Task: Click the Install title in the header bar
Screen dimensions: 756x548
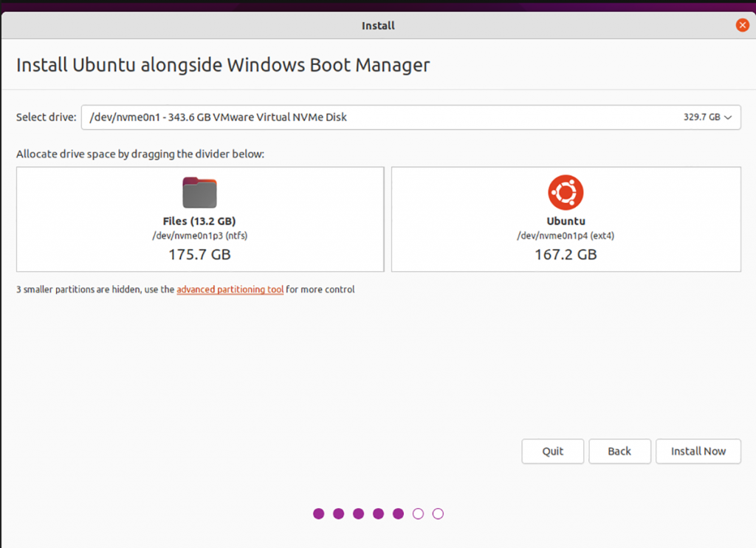Action: [x=377, y=24]
